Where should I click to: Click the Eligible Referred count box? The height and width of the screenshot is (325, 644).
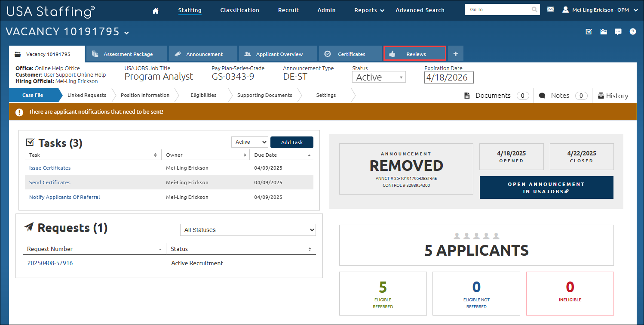pyautogui.click(x=383, y=294)
